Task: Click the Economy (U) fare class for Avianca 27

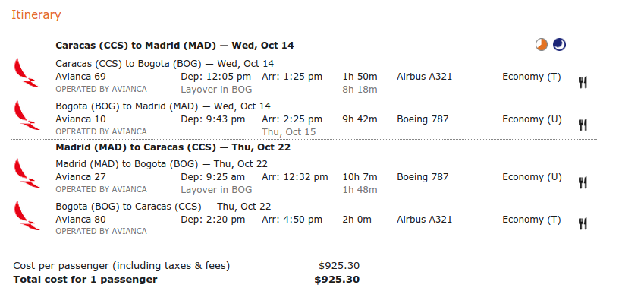Action: click(532, 177)
